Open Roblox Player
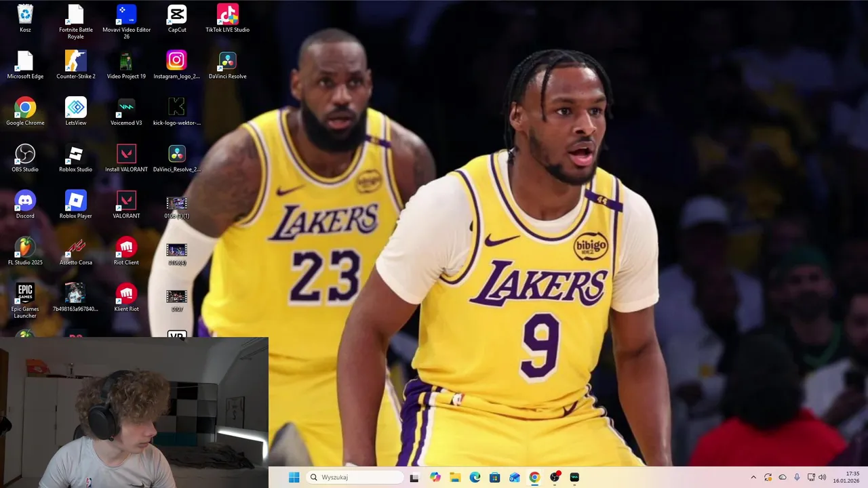868x488 pixels. pyautogui.click(x=76, y=205)
